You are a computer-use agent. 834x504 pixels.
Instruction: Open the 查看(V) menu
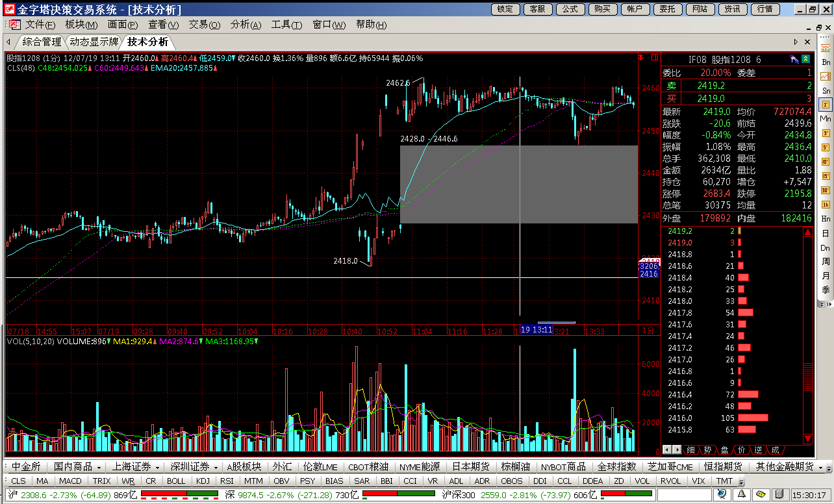[x=163, y=25]
